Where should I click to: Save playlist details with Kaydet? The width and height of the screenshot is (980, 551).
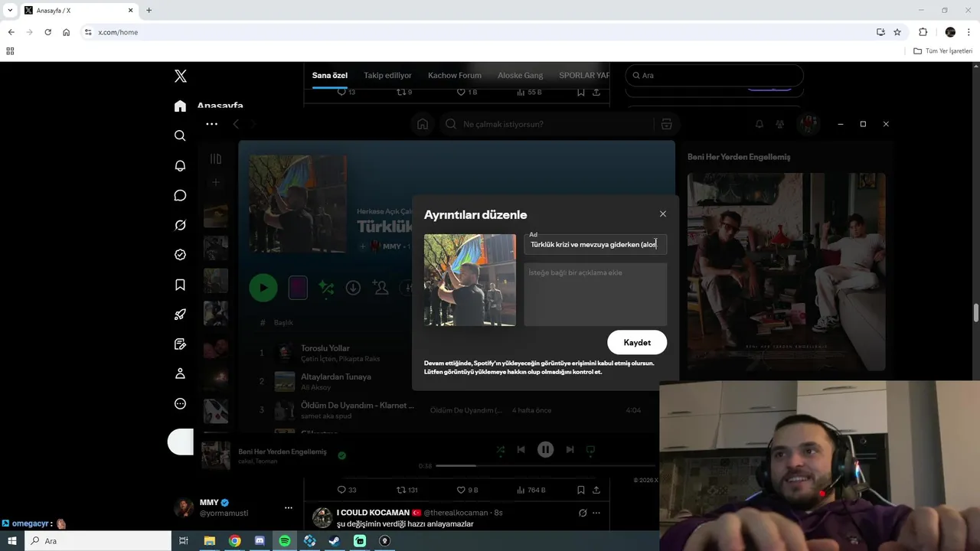(x=637, y=342)
